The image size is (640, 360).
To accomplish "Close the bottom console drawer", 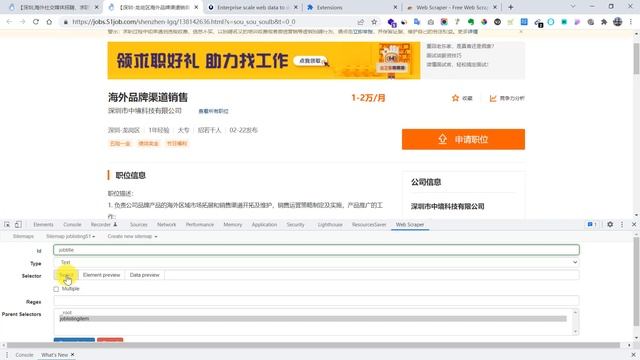I will 634,355.
